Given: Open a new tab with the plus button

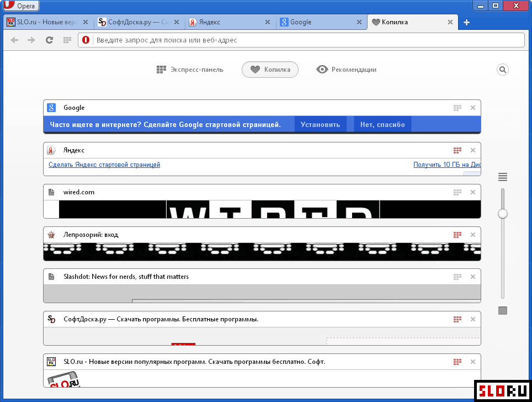Looking at the screenshot, I should click(x=466, y=23).
